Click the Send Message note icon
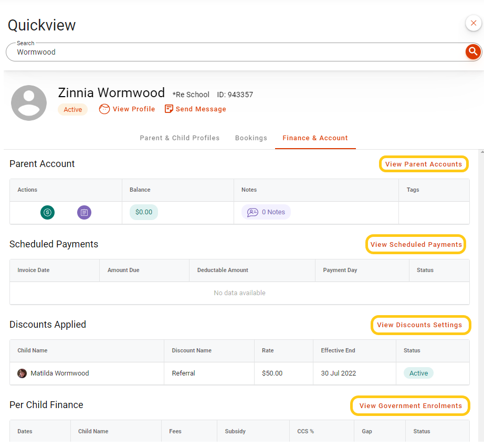 (169, 109)
